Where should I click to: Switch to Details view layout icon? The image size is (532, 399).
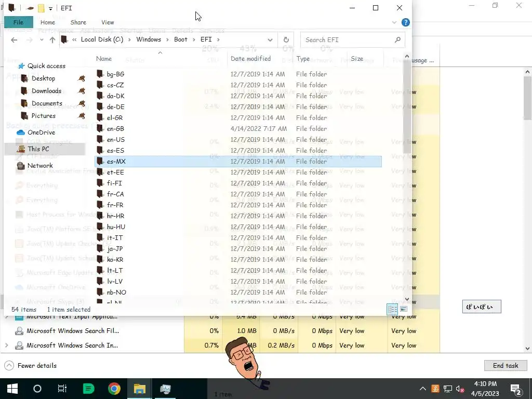[393, 309]
